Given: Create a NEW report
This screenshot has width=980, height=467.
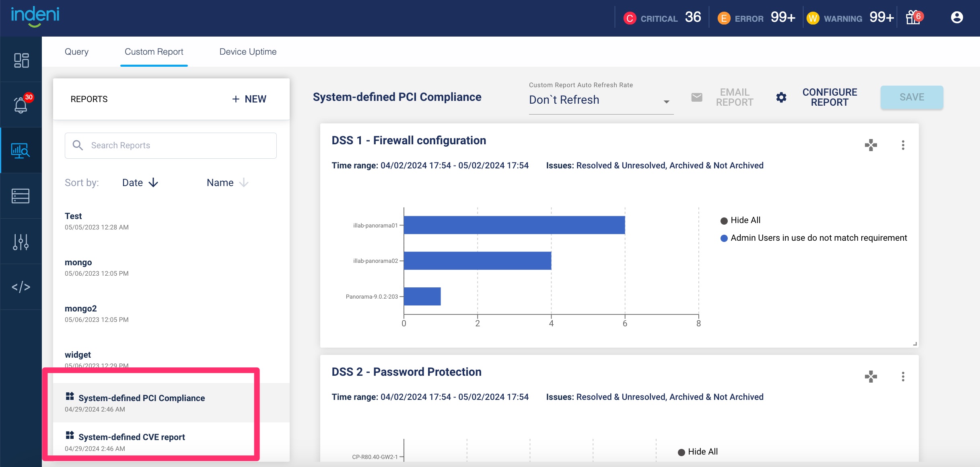Looking at the screenshot, I should tap(249, 99).
